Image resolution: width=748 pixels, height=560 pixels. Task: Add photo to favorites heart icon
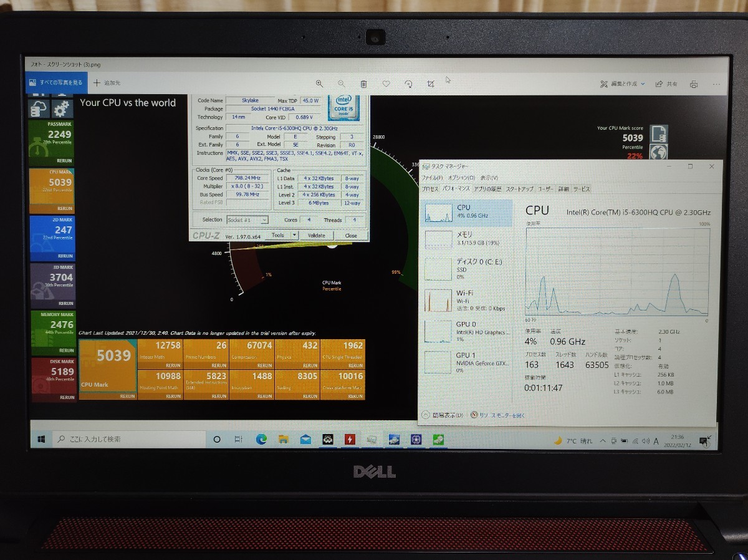point(386,84)
